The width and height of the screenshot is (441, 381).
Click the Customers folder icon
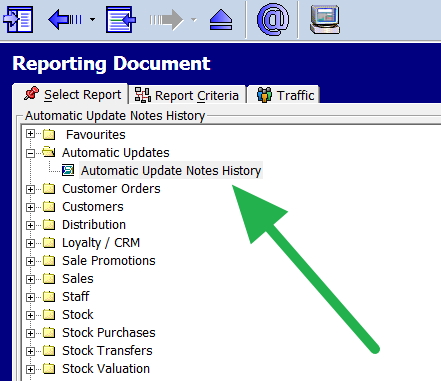pyautogui.click(x=49, y=207)
